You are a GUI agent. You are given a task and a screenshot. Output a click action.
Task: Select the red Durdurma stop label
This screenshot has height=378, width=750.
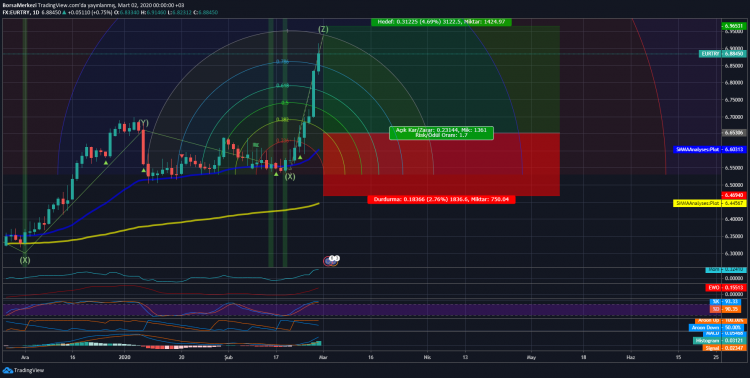pyautogui.click(x=441, y=200)
